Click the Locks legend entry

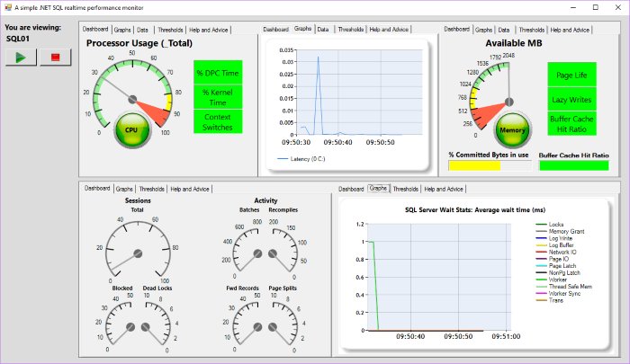(550, 225)
